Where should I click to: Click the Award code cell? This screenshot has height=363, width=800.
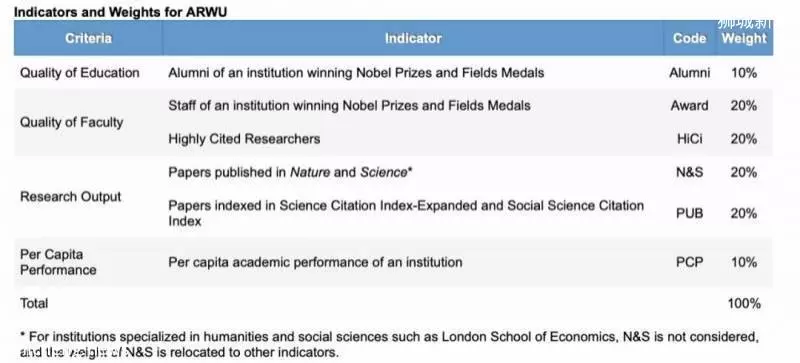[x=689, y=106]
